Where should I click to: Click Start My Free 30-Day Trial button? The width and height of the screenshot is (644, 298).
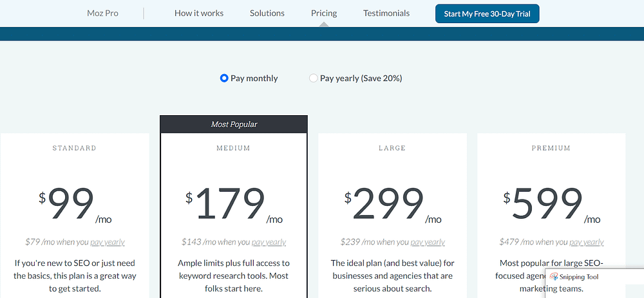pyautogui.click(x=487, y=14)
